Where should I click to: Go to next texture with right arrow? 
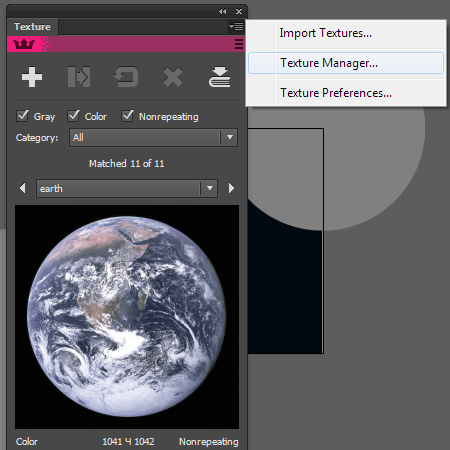pyautogui.click(x=231, y=188)
